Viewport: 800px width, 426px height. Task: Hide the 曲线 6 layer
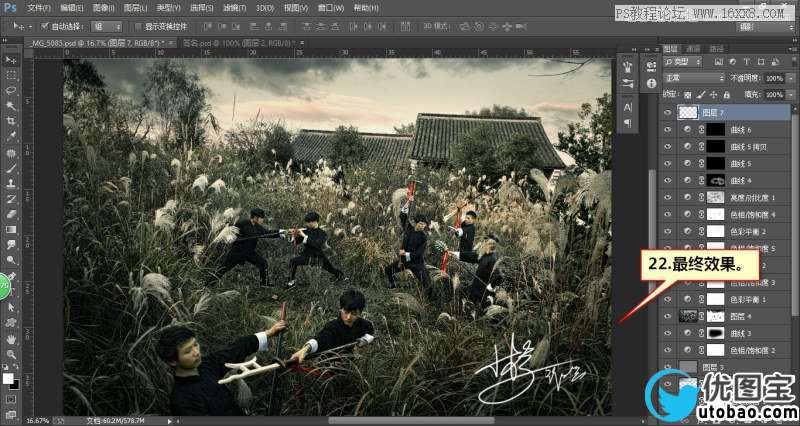click(x=667, y=130)
